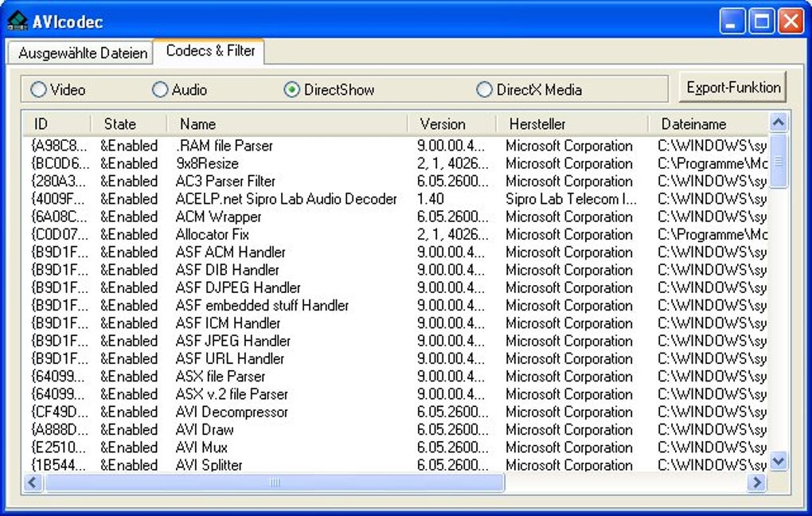Viewport: 812px width, 516px height.
Task: Maximize the AVIcodec window
Action: point(761,21)
